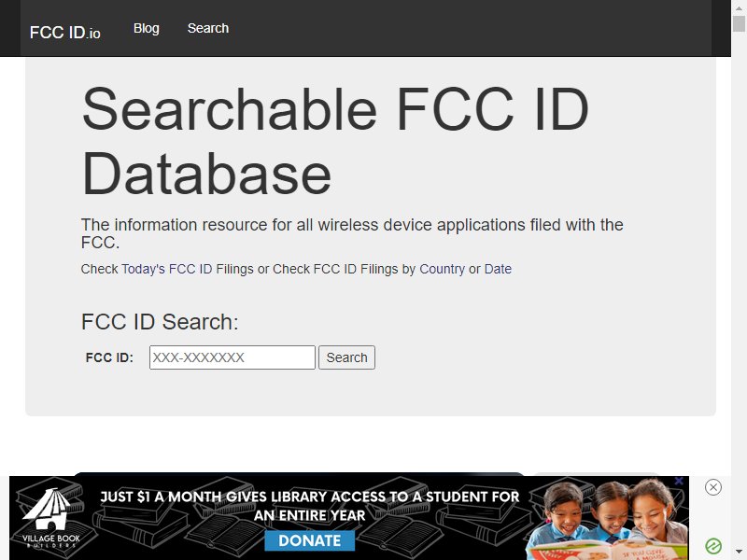
Task: Open the Search item in navbar
Action: pyautogui.click(x=207, y=28)
